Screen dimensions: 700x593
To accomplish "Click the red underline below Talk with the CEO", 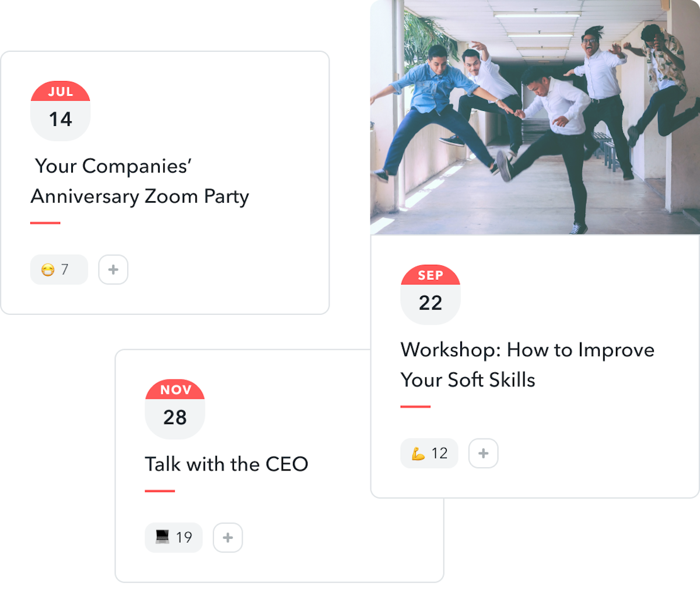I will click(x=160, y=490).
